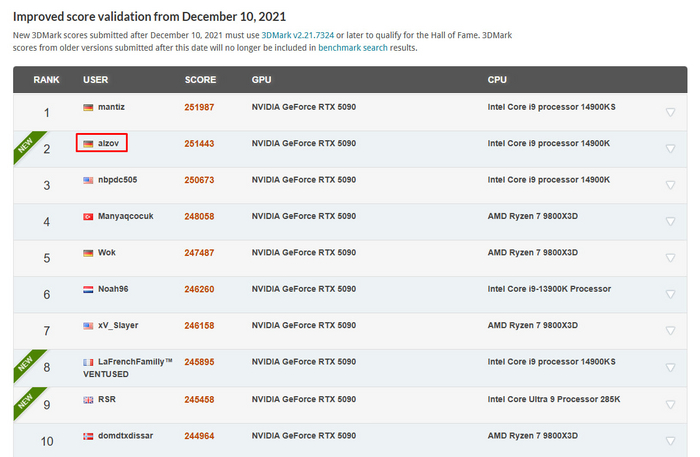The height and width of the screenshot is (457, 700).
Task: Click the USER column header
Action: 96,79
